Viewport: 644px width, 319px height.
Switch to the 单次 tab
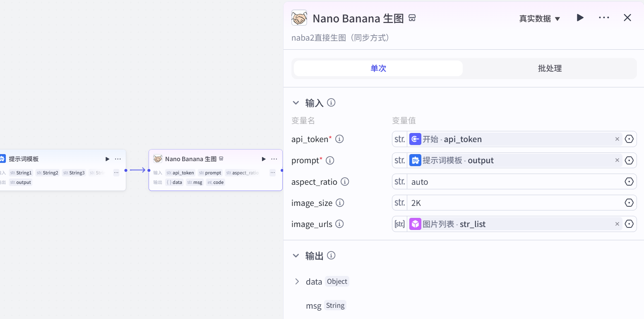pyautogui.click(x=378, y=68)
